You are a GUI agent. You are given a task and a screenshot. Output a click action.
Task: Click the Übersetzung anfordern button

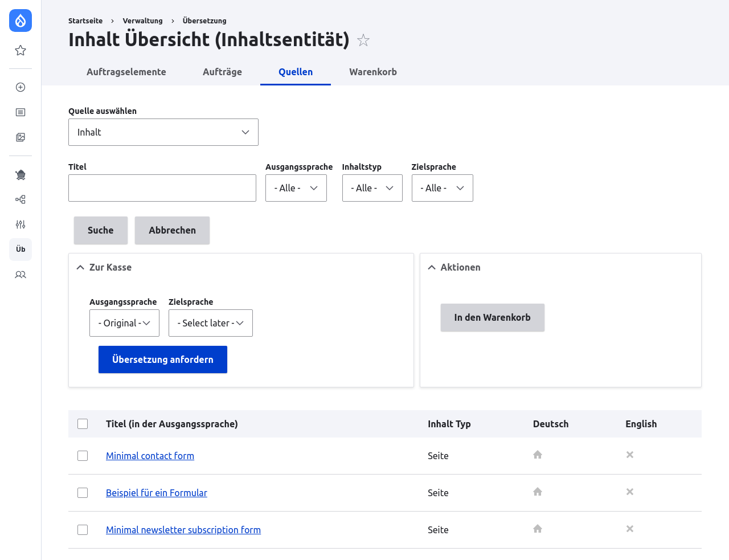[163, 359]
